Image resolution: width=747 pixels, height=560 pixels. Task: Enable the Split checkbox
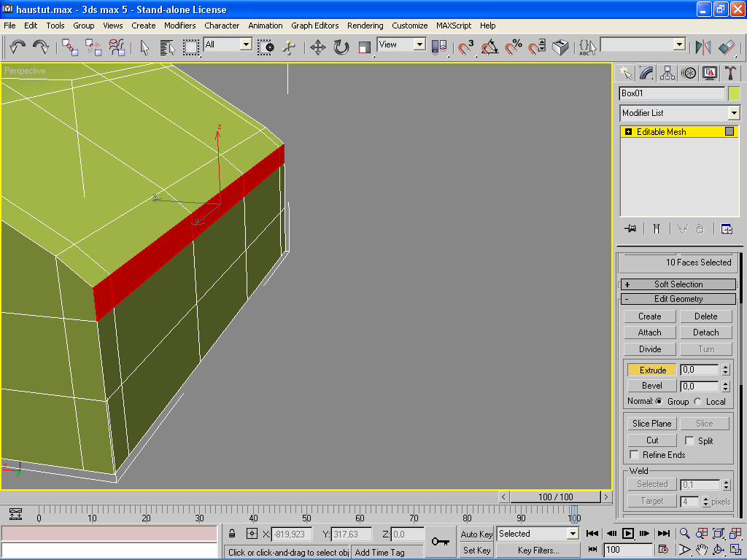point(689,440)
